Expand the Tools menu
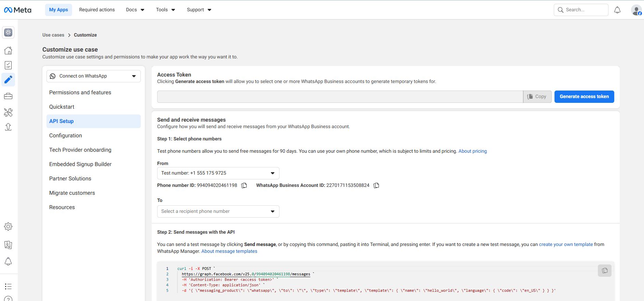The image size is (644, 301). pyautogui.click(x=165, y=10)
